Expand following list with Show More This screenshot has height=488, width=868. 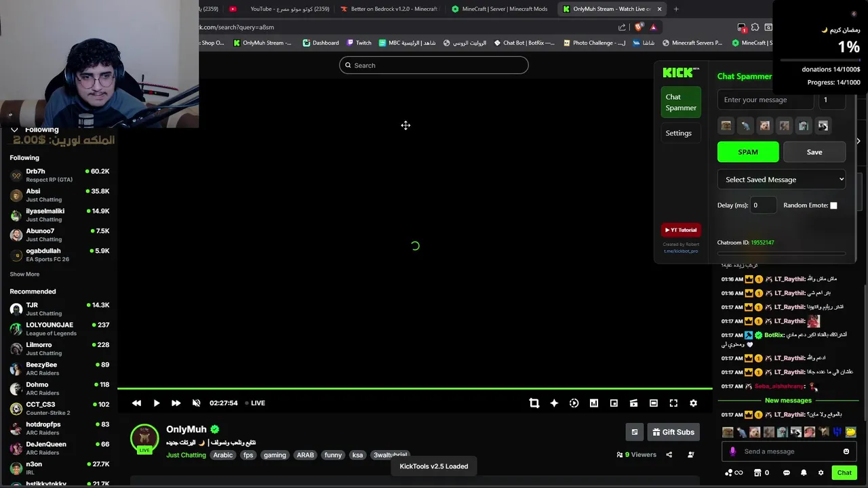(x=24, y=274)
